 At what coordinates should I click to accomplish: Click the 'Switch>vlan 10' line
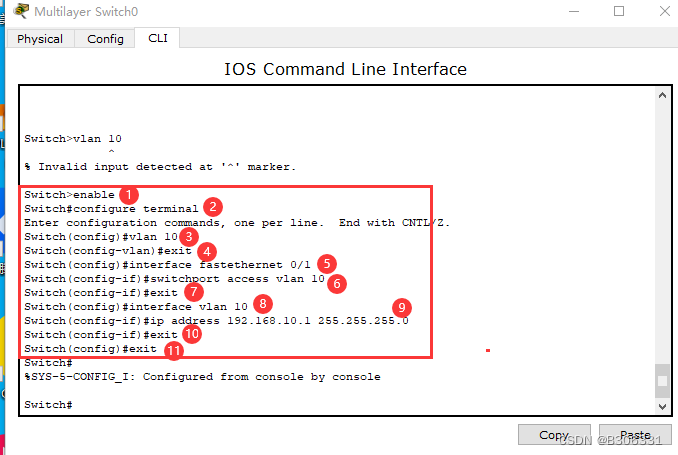click(x=73, y=139)
